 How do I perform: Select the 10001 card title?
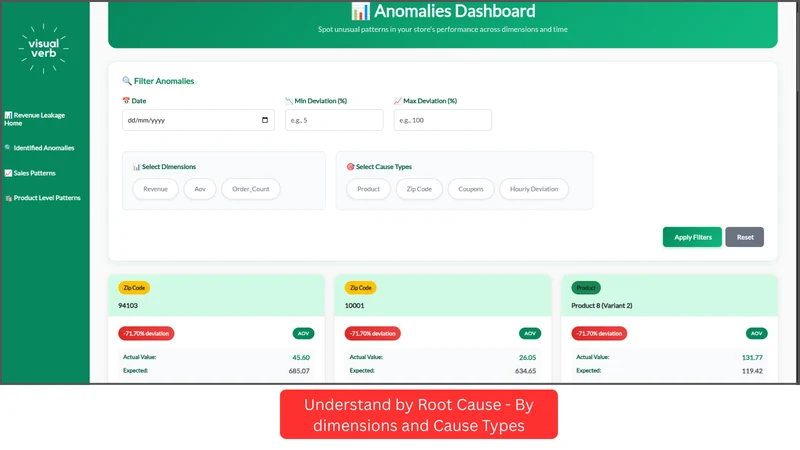[x=355, y=306]
